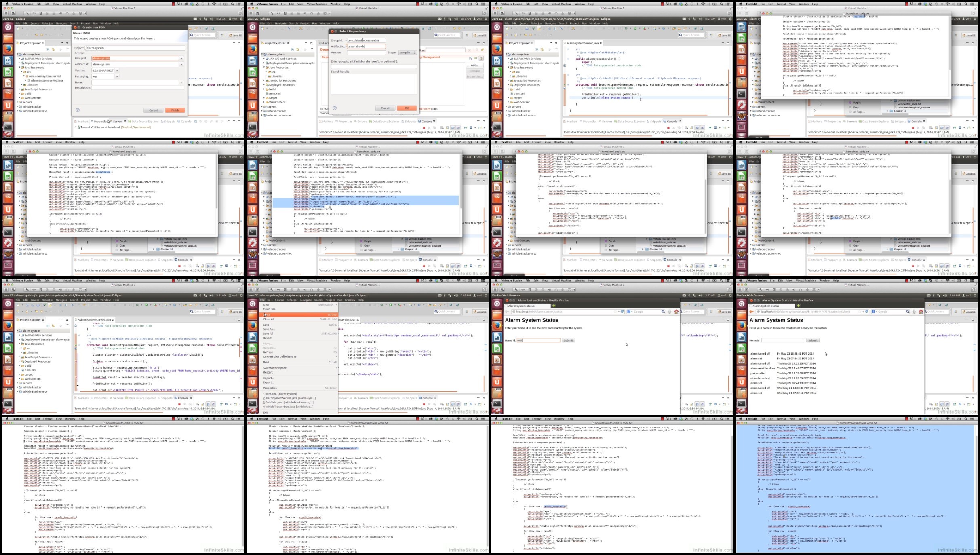Click OK in the Select Dependency dialog
The width and height of the screenshot is (980, 555).
(x=407, y=108)
